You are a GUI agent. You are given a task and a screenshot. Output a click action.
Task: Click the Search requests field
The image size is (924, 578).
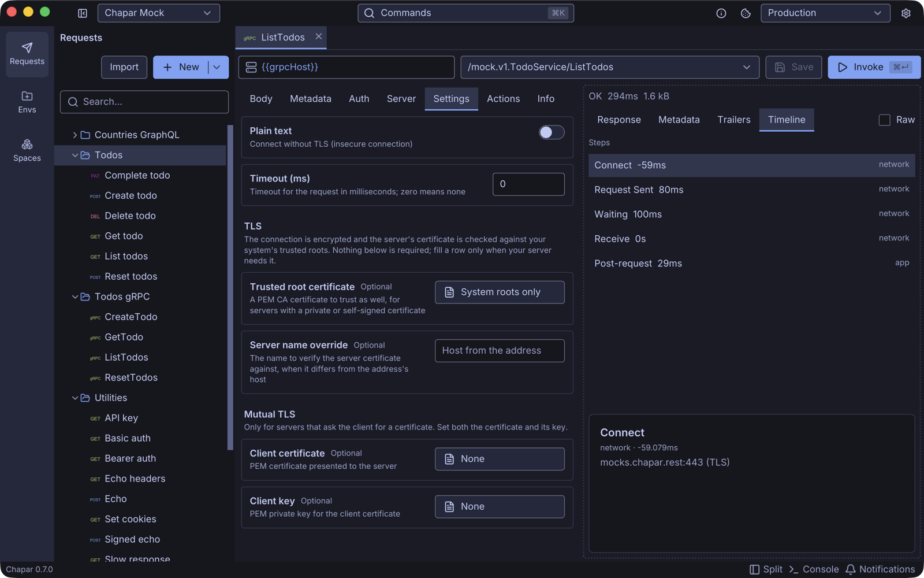click(144, 102)
